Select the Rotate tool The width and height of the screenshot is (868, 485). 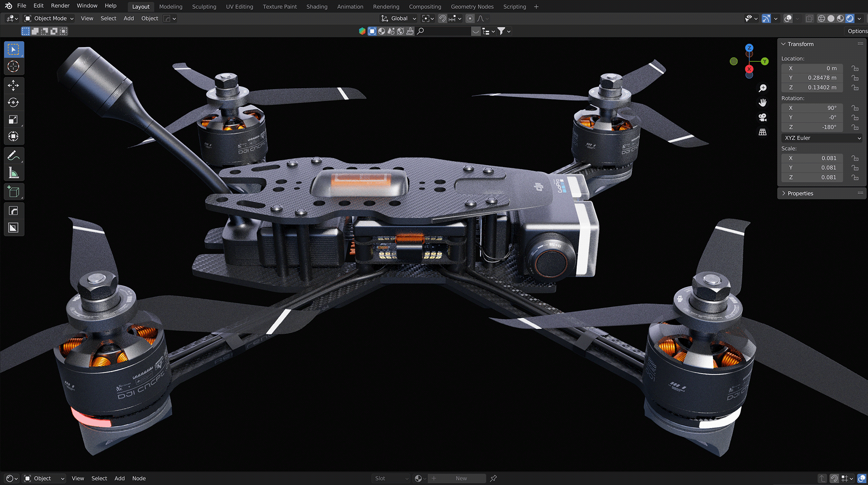click(x=14, y=102)
